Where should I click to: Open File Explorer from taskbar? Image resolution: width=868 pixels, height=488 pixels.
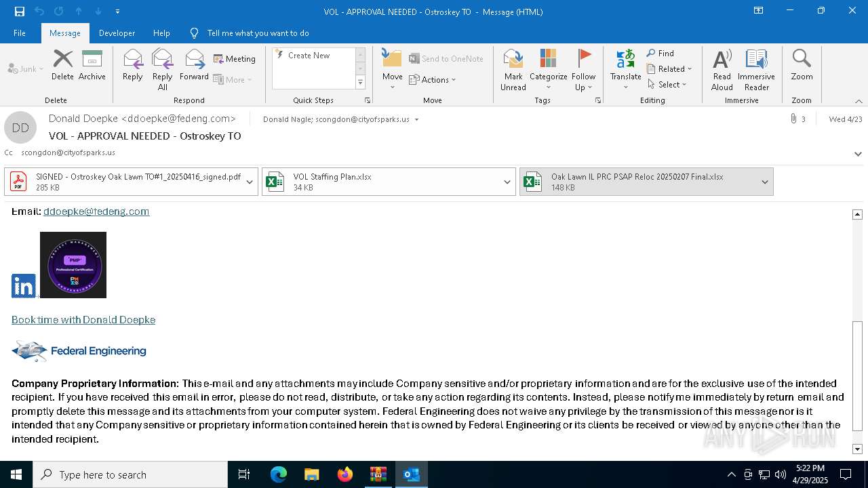[311, 474]
